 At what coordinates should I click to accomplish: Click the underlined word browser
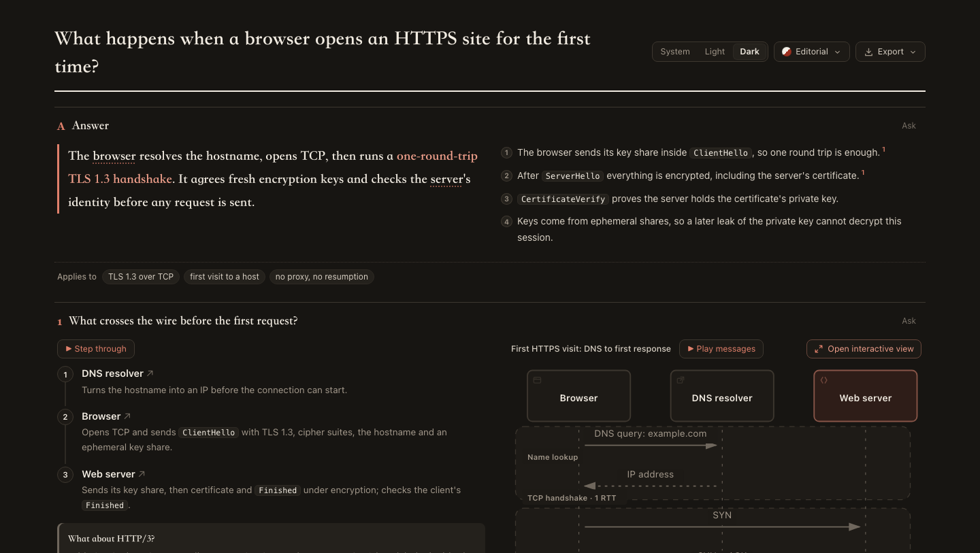click(x=114, y=156)
